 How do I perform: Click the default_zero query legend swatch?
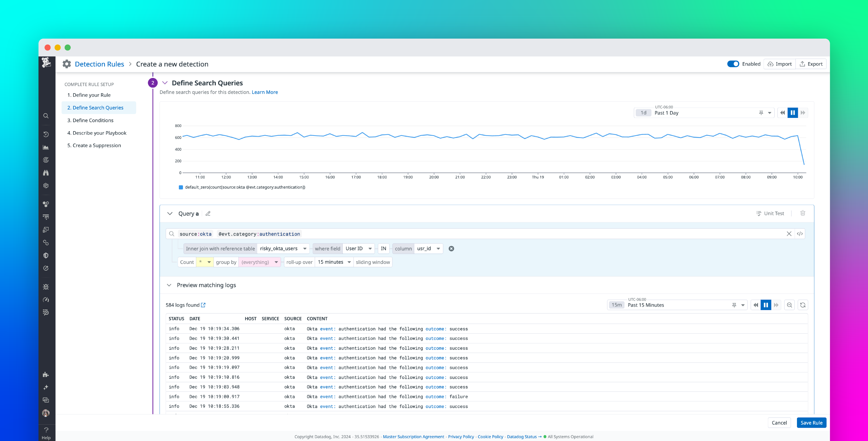pyautogui.click(x=181, y=187)
